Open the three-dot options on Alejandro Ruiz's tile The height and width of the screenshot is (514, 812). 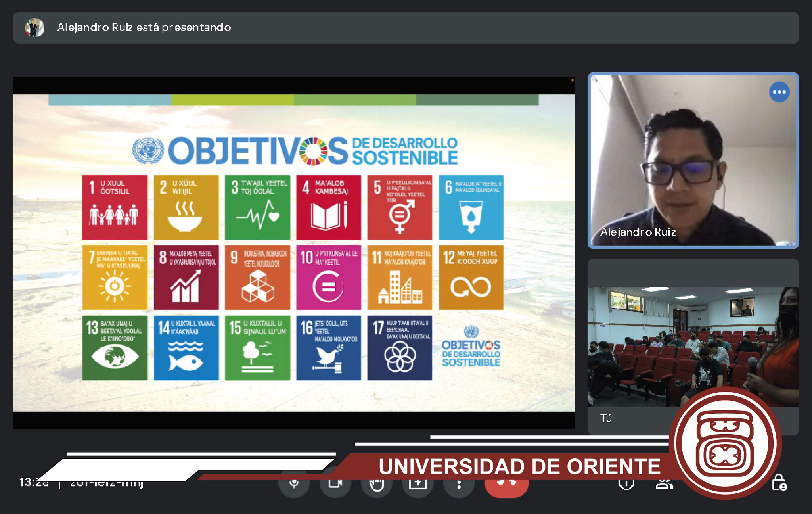779,92
